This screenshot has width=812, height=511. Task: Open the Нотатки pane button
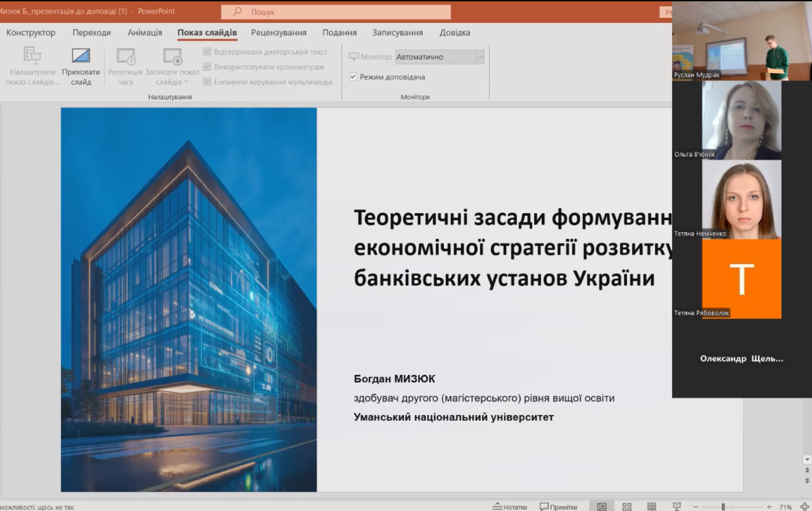[x=510, y=506]
